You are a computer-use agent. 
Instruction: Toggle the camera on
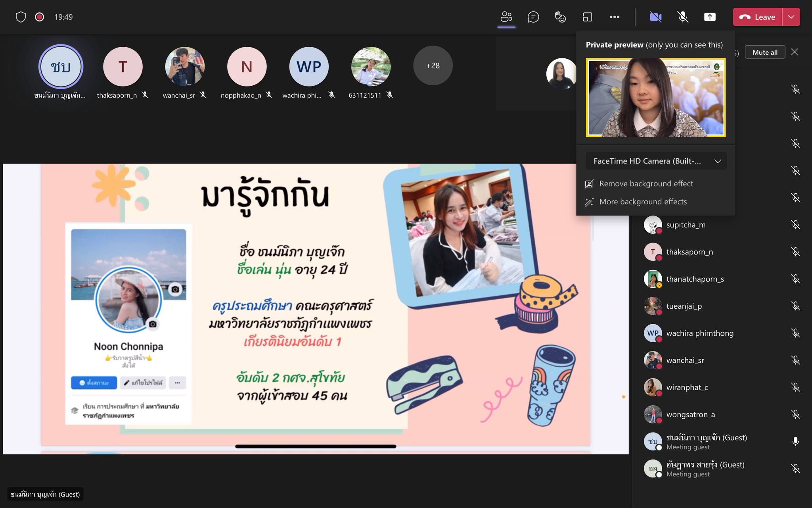pos(655,17)
